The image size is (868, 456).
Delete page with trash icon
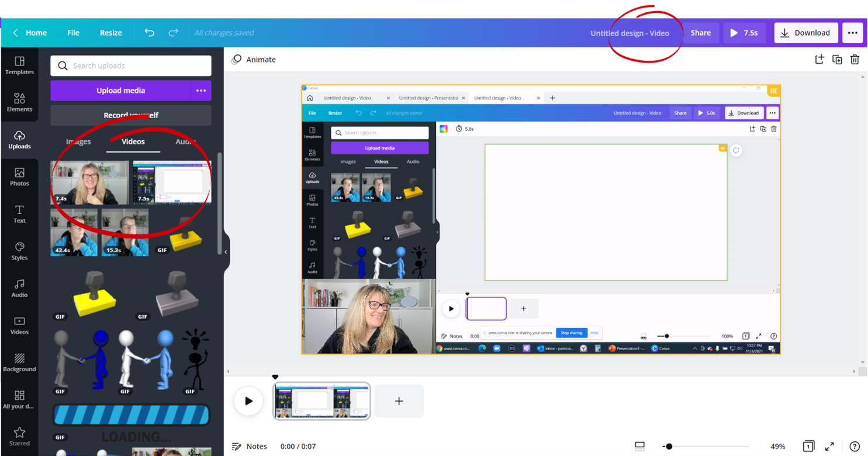click(855, 60)
